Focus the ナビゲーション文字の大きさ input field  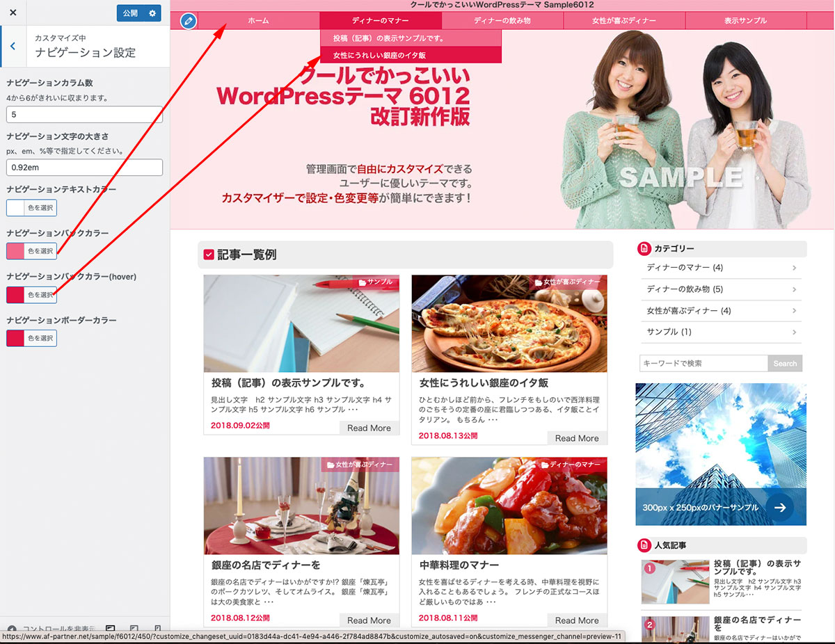(84, 167)
